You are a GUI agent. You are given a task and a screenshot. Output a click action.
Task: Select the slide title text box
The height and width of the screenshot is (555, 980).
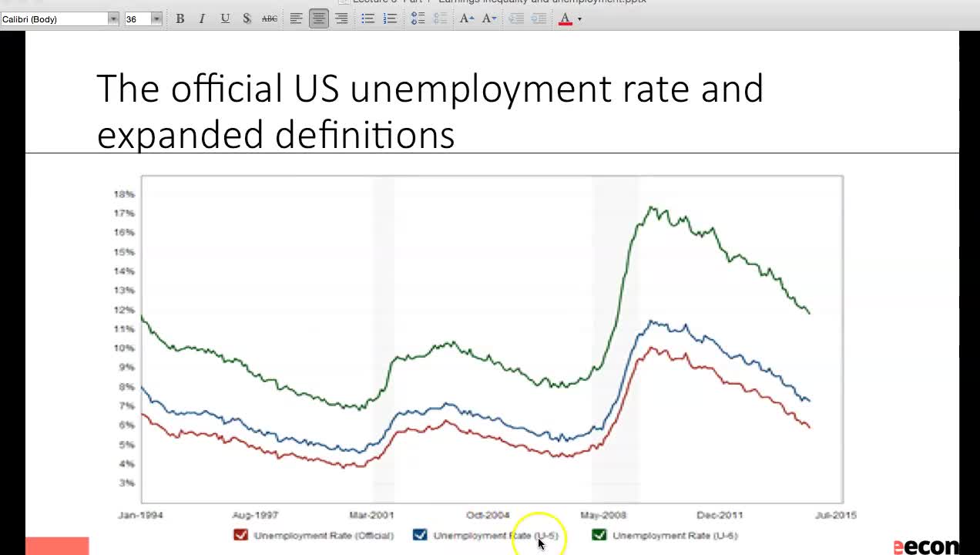point(430,111)
